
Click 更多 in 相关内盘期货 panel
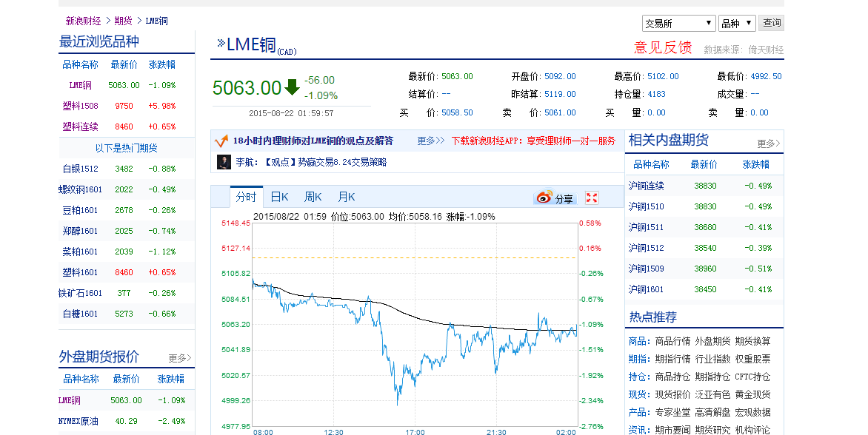(768, 144)
